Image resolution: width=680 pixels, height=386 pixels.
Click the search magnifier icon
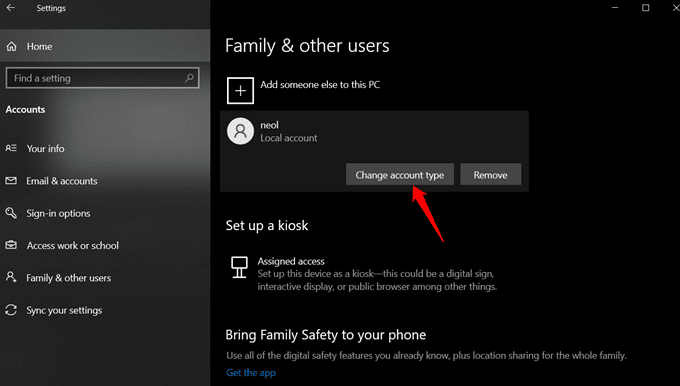(x=189, y=78)
